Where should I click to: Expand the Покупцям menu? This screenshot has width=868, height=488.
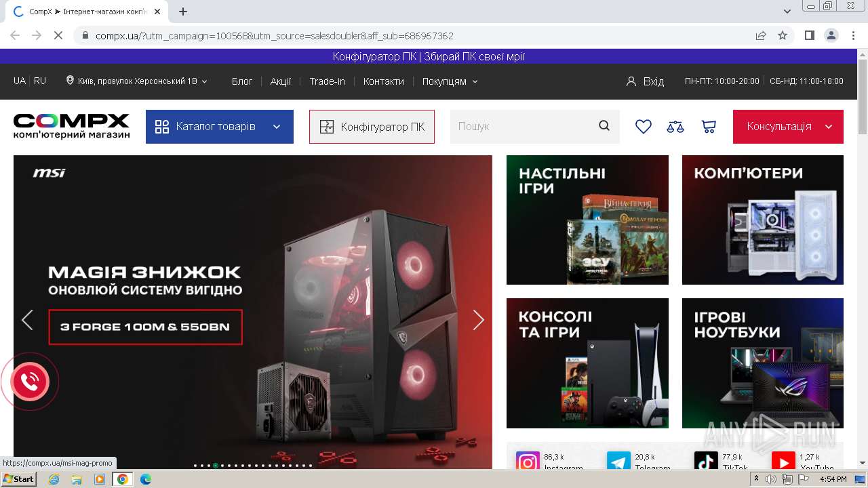point(450,81)
